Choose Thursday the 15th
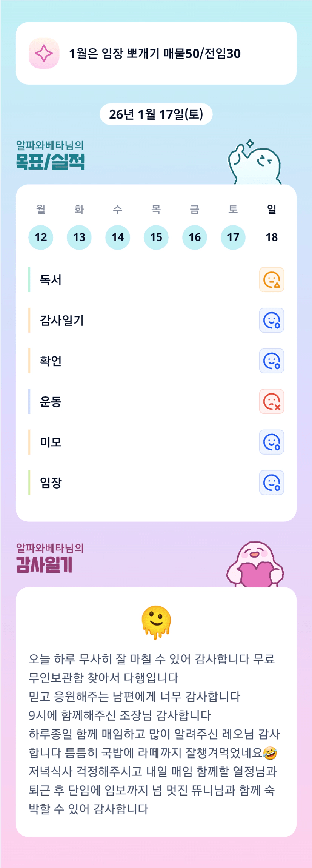Viewport: 312px width, 868px height. [x=156, y=237]
